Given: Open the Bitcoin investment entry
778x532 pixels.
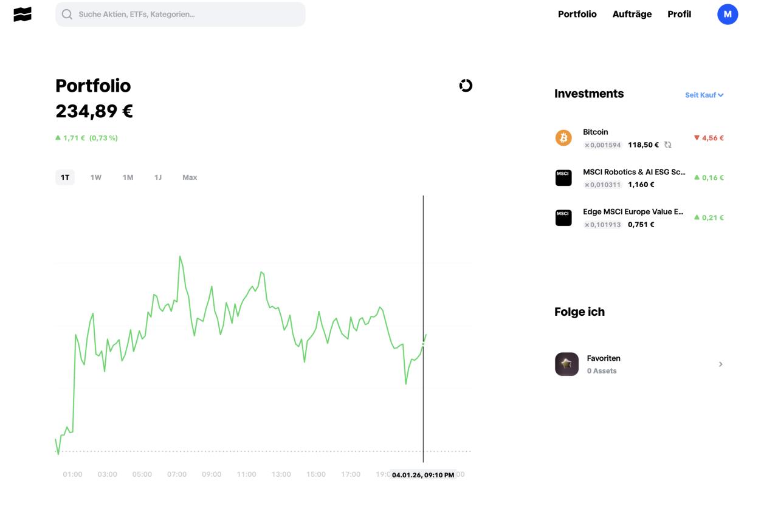Looking at the screenshot, I should [596, 132].
